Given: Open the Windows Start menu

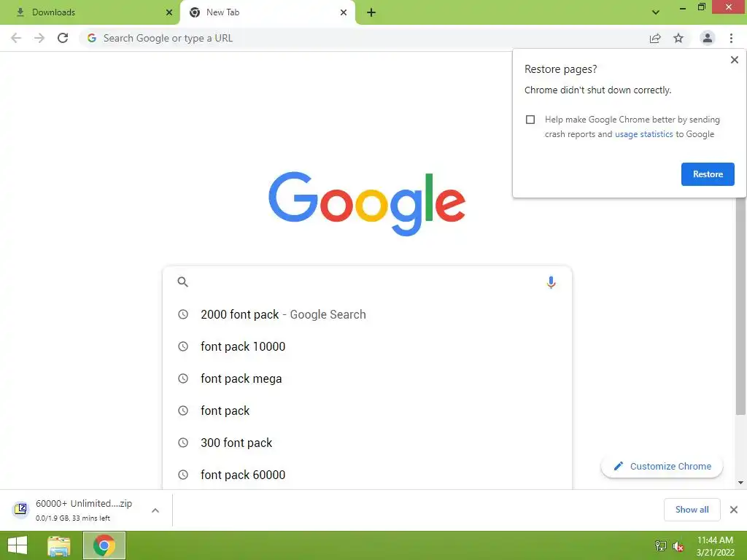Looking at the screenshot, I should click(x=18, y=545).
